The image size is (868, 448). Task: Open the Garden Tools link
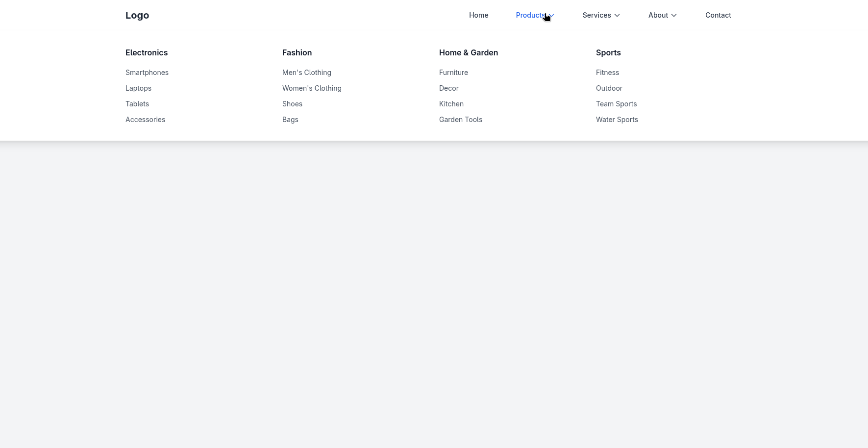[x=461, y=120]
